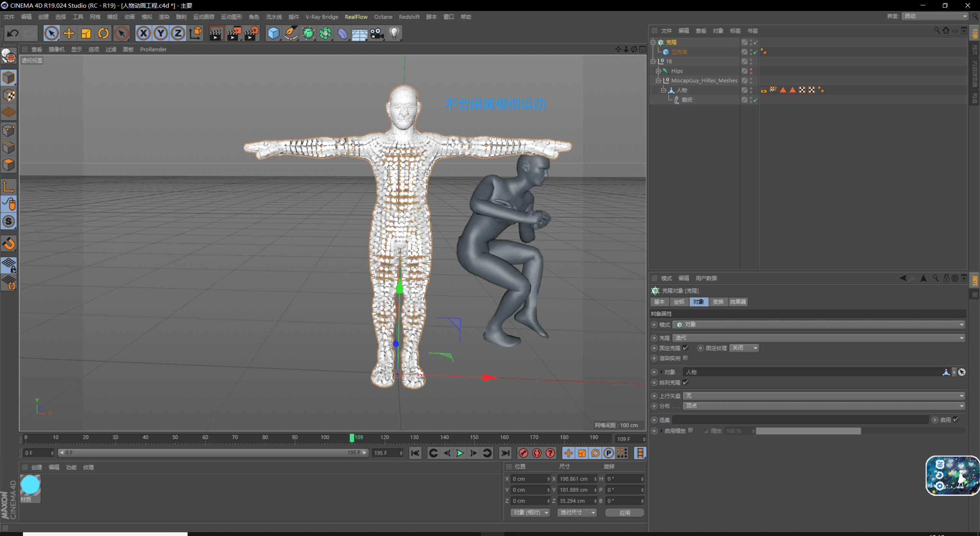This screenshot has height=536, width=980.
Task: Switch to Texture mode in left sidebar
Action: pos(9,95)
